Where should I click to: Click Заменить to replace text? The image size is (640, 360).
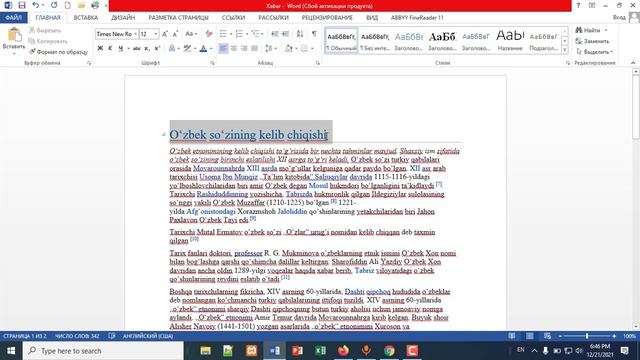click(x=592, y=41)
